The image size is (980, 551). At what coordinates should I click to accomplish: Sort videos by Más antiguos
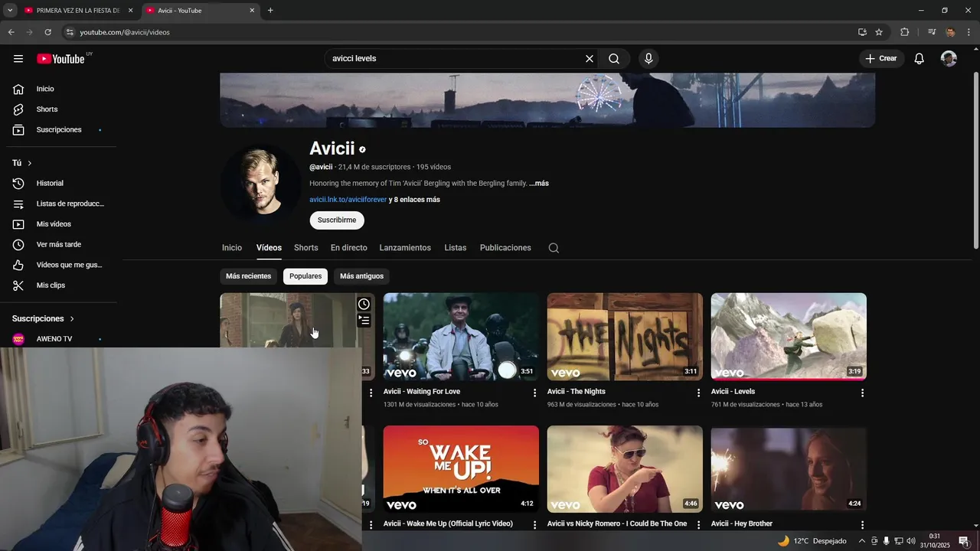click(x=361, y=276)
